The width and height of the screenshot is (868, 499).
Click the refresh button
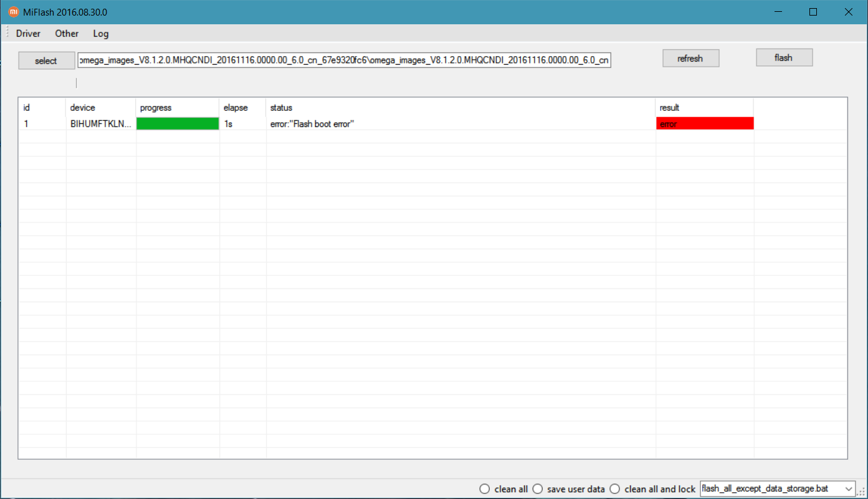690,58
